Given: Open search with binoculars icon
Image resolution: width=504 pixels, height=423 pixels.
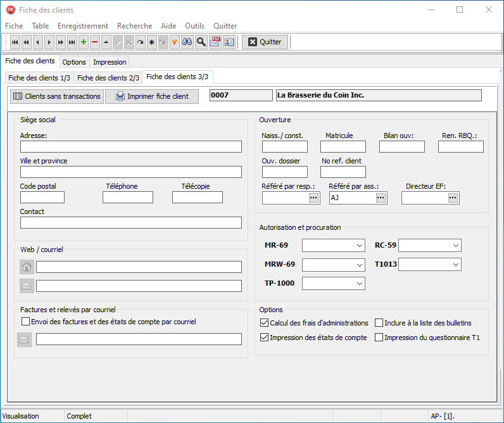Looking at the screenshot, I should [x=187, y=42].
